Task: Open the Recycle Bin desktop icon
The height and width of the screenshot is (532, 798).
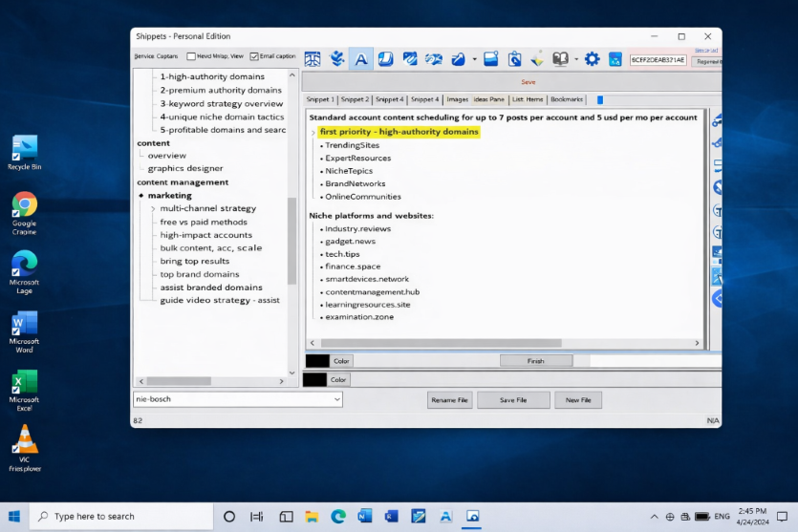Action: (x=25, y=153)
